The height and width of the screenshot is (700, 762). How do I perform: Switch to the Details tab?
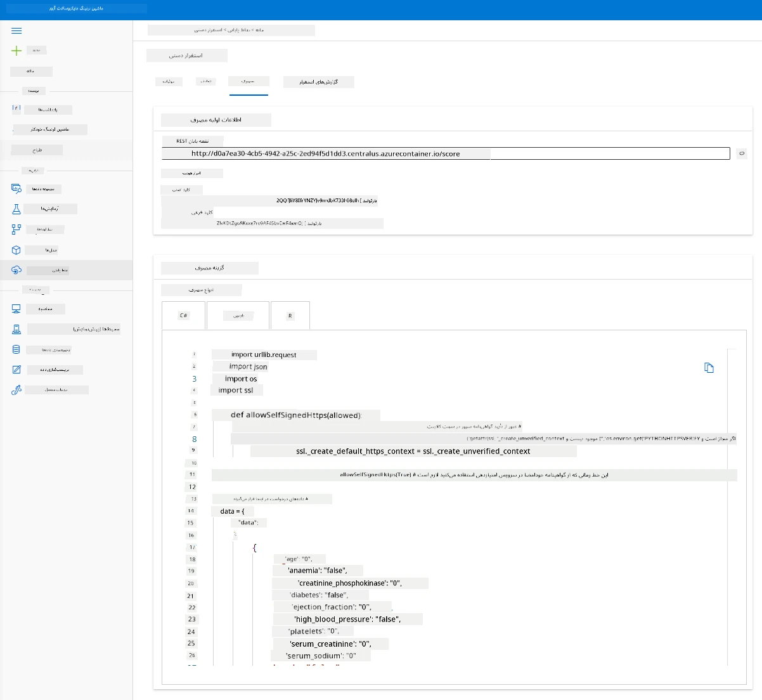click(x=169, y=81)
